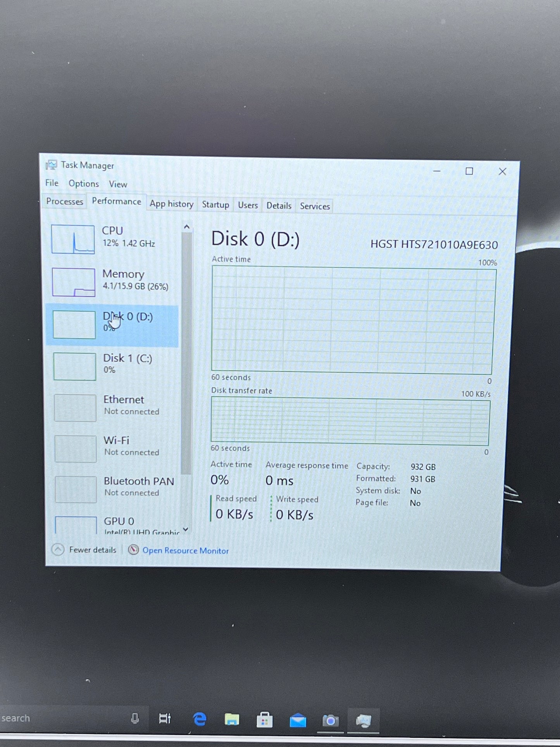560x747 pixels.
Task: Select the Ethernet adapter entry
Action: (113, 407)
